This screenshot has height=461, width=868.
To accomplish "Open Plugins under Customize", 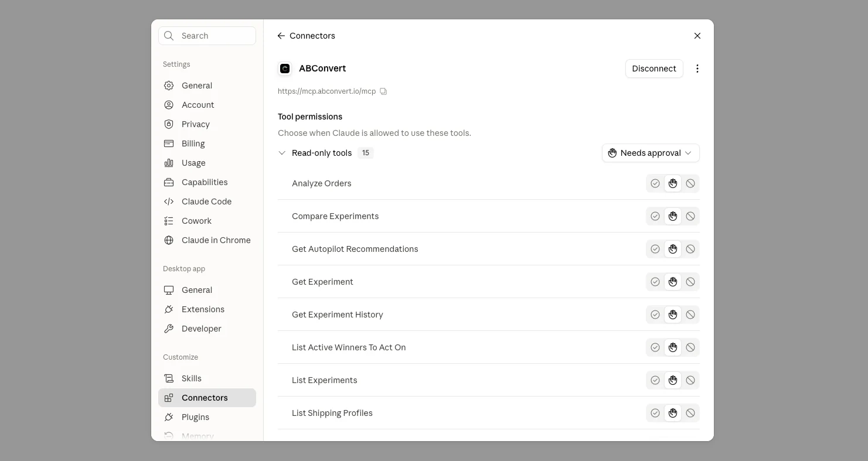I will click(x=207, y=417).
